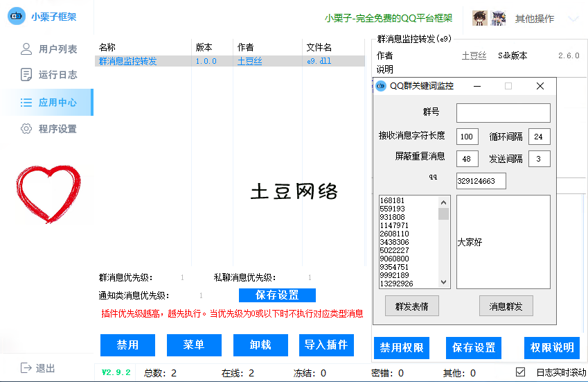Select the 群消息监控转发 plugin row
Screen dimensions: 588x382
pyautogui.click(x=229, y=61)
